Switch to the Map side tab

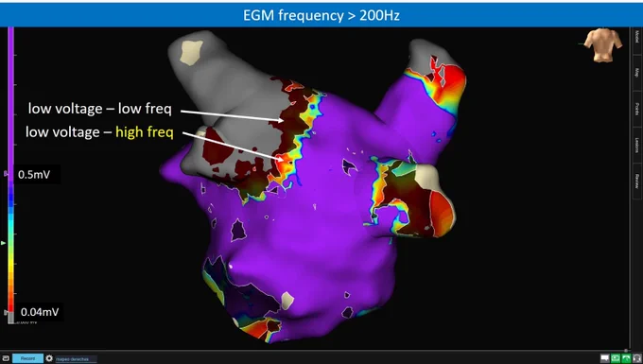(x=636, y=73)
